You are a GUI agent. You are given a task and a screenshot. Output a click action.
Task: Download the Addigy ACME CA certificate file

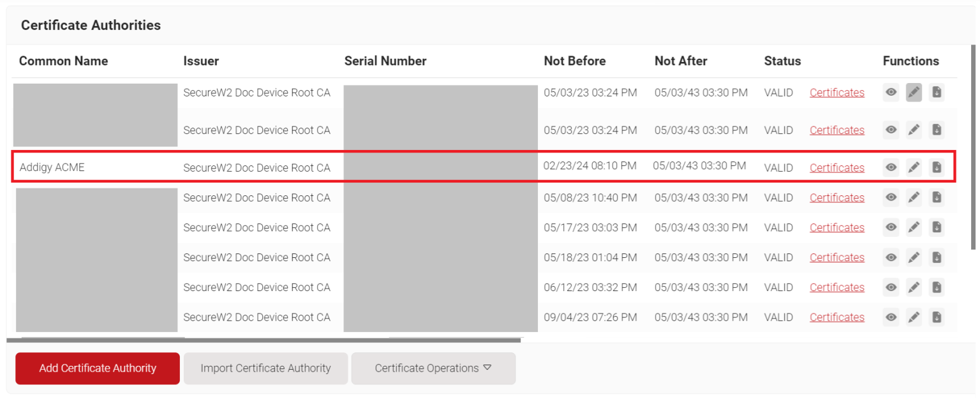(937, 167)
